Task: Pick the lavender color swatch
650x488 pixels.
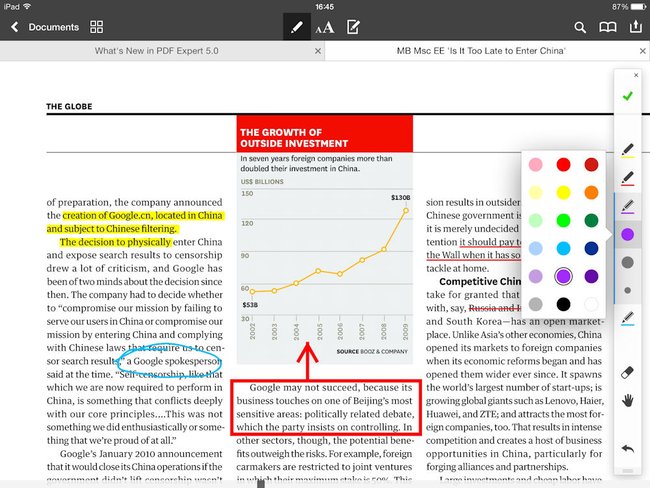Action: [535, 276]
